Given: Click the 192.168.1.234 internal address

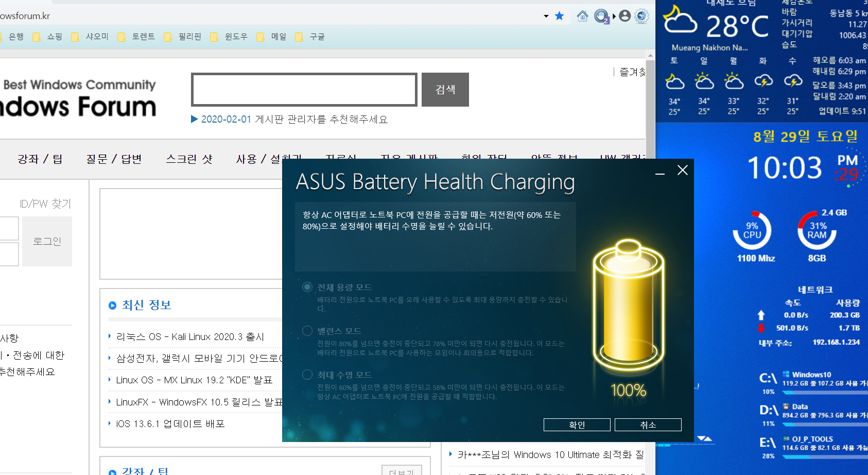Looking at the screenshot, I should (836, 342).
